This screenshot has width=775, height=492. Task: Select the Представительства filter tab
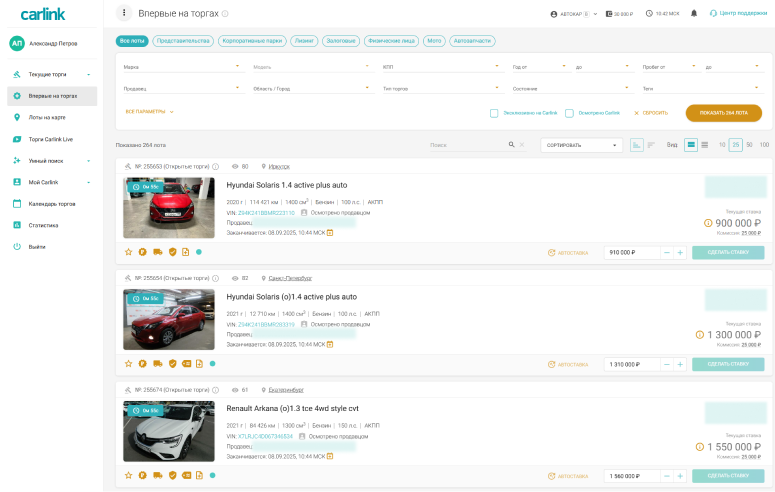pos(183,41)
